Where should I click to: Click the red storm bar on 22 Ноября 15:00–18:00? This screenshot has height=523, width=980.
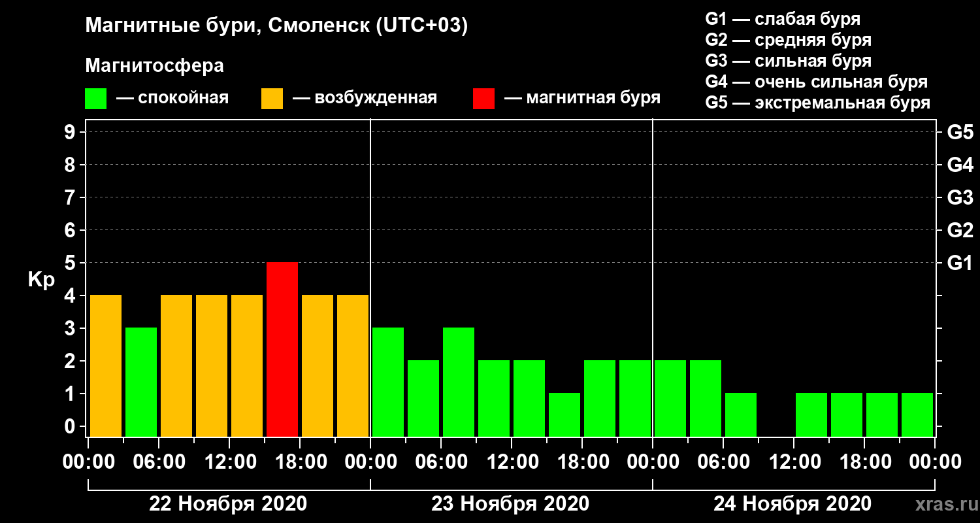(x=282, y=350)
